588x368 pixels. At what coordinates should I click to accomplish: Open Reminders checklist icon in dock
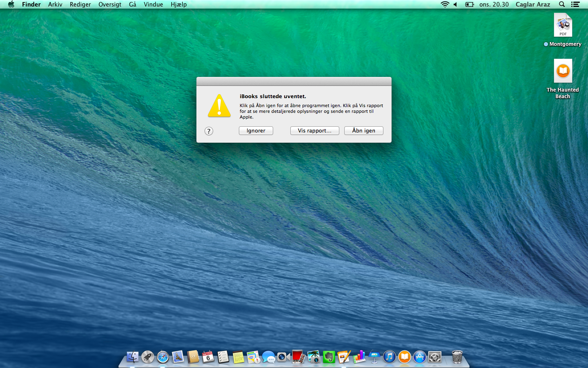[x=223, y=357]
